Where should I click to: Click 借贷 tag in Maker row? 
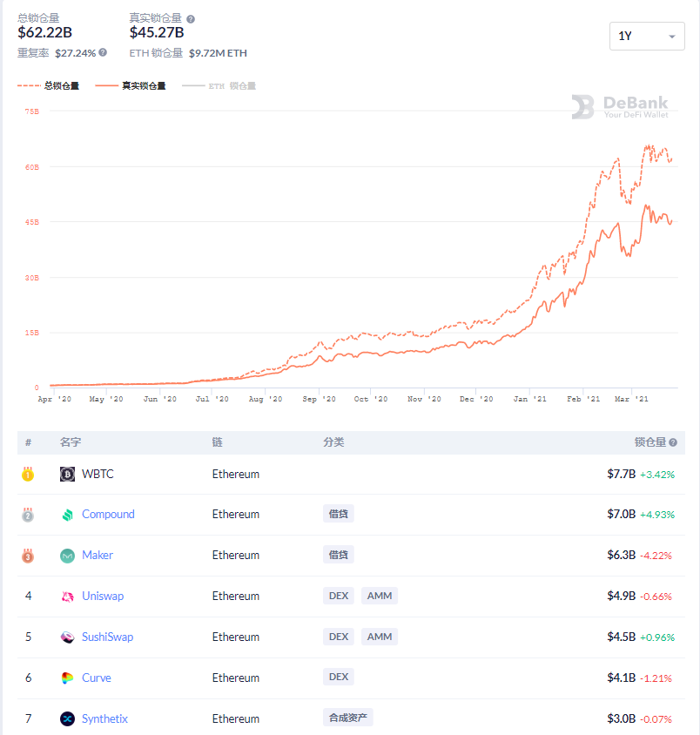pyautogui.click(x=339, y=555)
